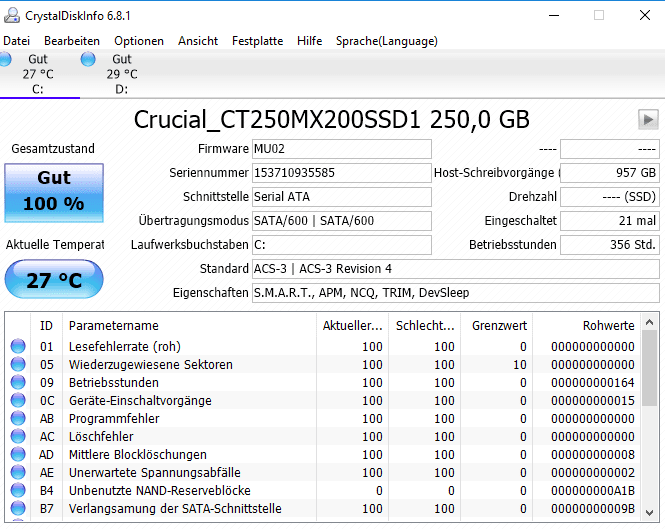The width and height of the screenshot is (665, 529).
Task: Open the Optionen menu
Action: [x=139, y=41]
